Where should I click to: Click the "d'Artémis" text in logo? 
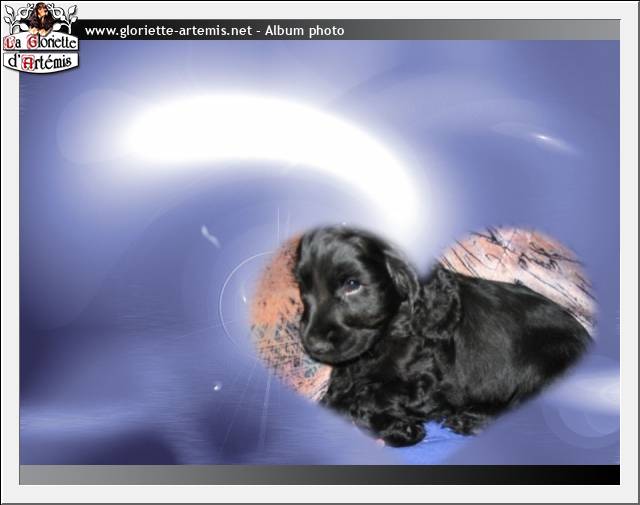click(x=40, y=62)
